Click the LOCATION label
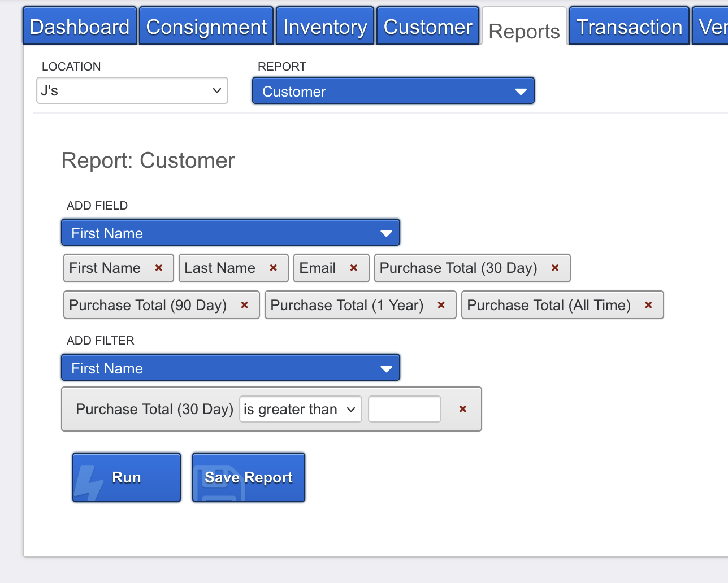The height and width of the screenshot is (583, 728). (x=71, y=67)
